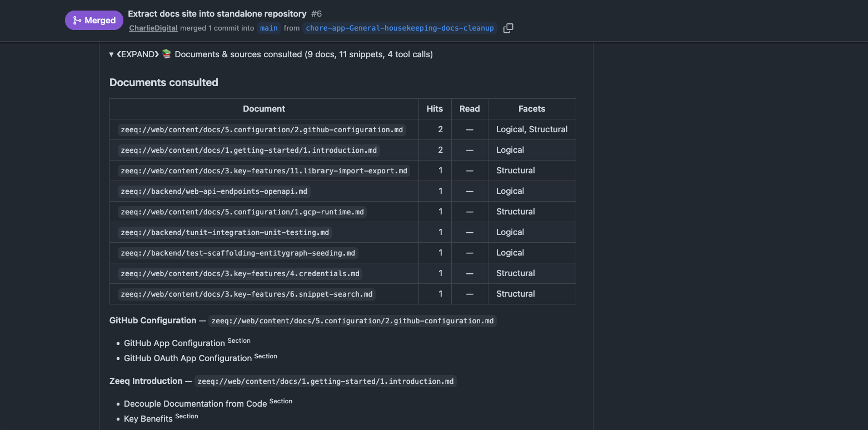
Task: Select the 2.github-configuration.md path in table
Action: [262, 130]
